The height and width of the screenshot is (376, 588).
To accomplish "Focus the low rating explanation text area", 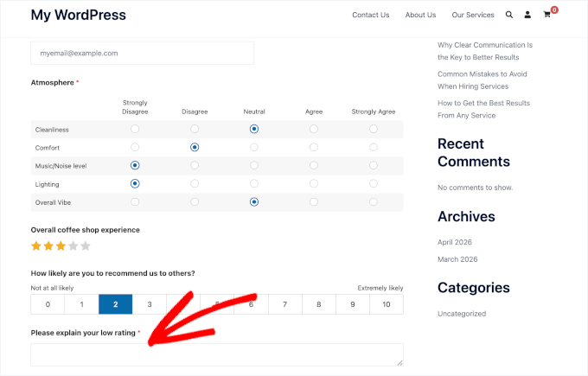I will 217,354.
